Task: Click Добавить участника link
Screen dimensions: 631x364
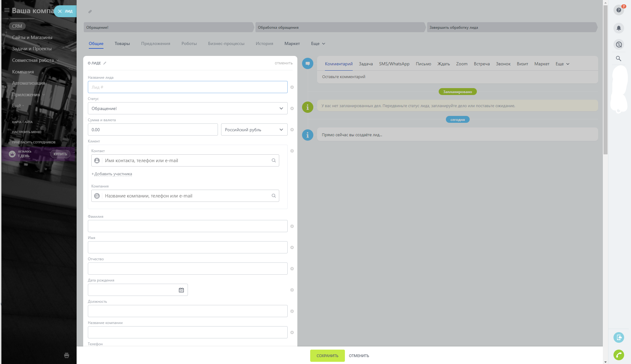Action: tap(113, 174)
